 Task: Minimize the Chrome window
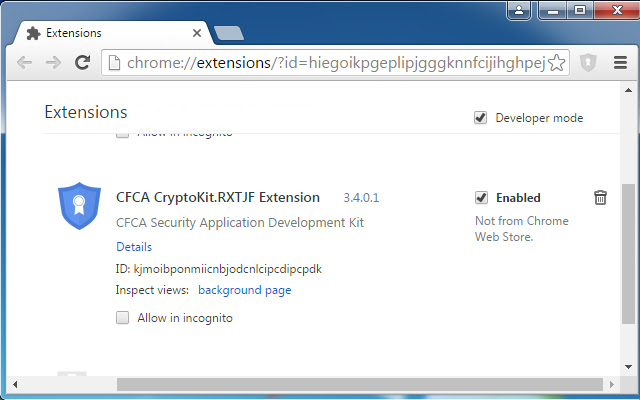click(x=553, y=10)
